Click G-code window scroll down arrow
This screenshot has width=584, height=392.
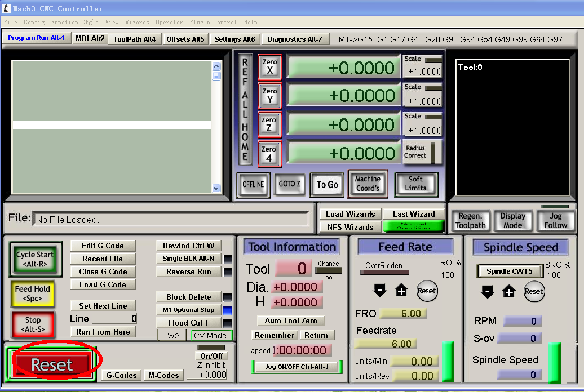tap(216, 188)
